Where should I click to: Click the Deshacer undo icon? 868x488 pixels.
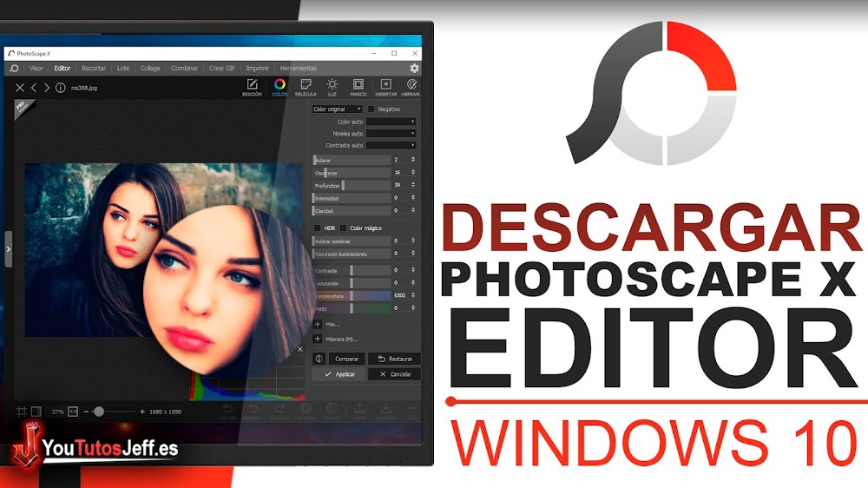click(253, 412)
